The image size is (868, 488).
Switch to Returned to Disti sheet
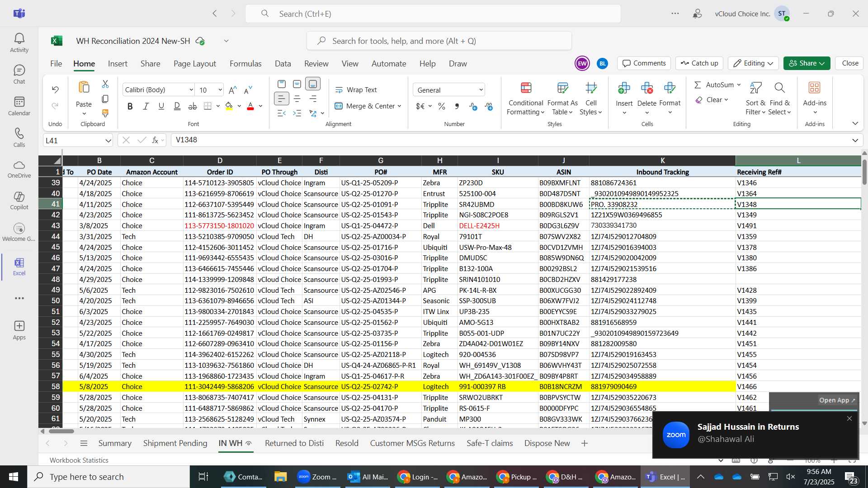[294, 443]
